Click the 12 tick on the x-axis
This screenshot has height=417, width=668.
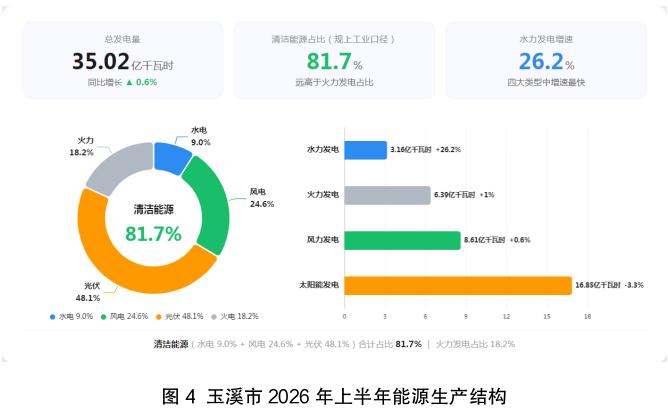506,317
